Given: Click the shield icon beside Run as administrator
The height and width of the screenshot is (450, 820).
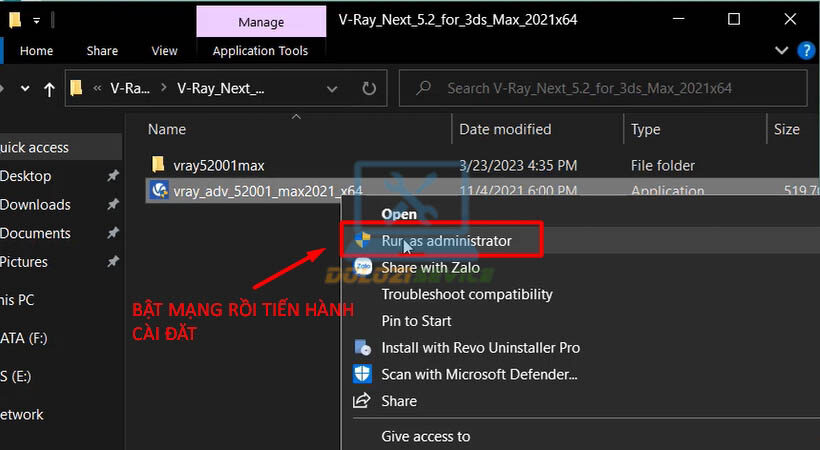Looking at the screenshot, I should click(x=363, y=240).
